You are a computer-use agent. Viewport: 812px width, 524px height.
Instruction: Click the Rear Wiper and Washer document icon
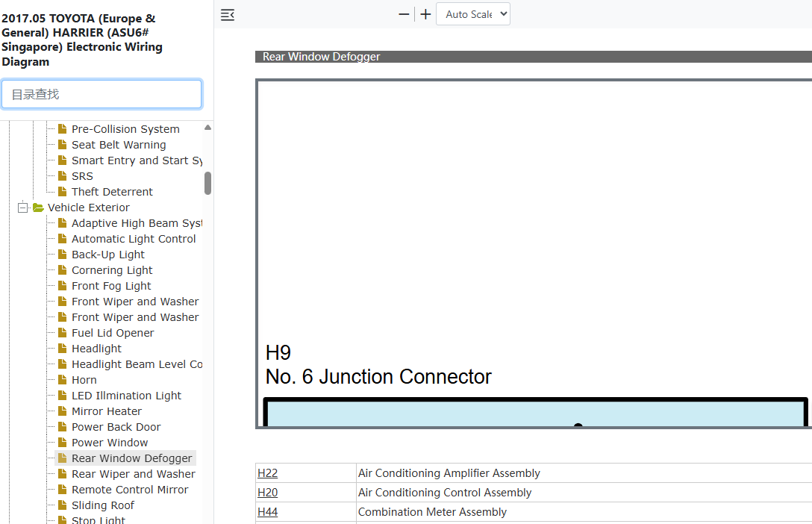(62, 473)
